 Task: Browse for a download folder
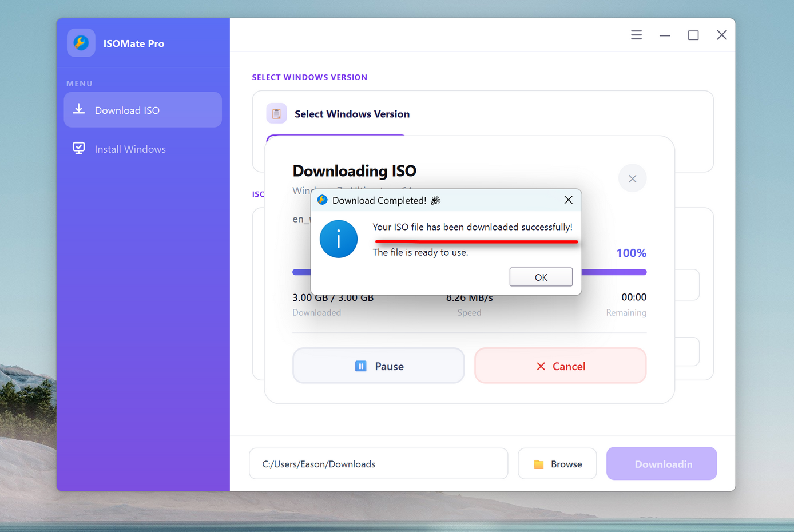click(x=557, y=464)
